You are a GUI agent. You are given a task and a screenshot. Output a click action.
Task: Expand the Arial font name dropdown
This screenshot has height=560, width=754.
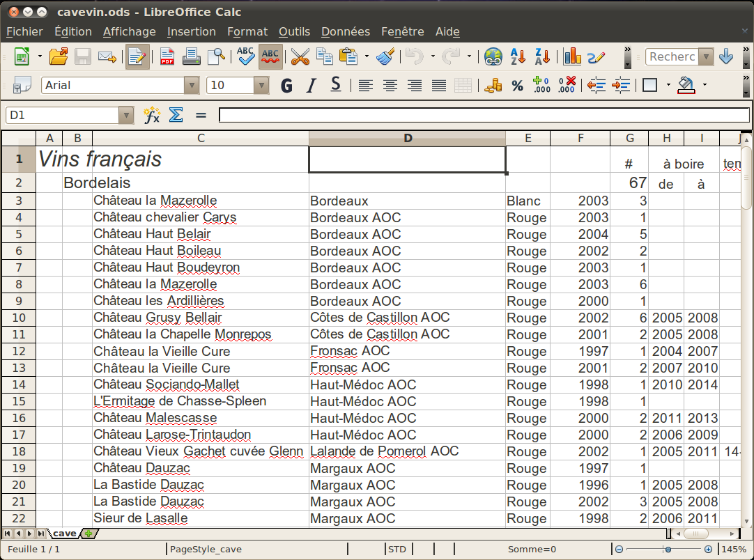point(192,86)
